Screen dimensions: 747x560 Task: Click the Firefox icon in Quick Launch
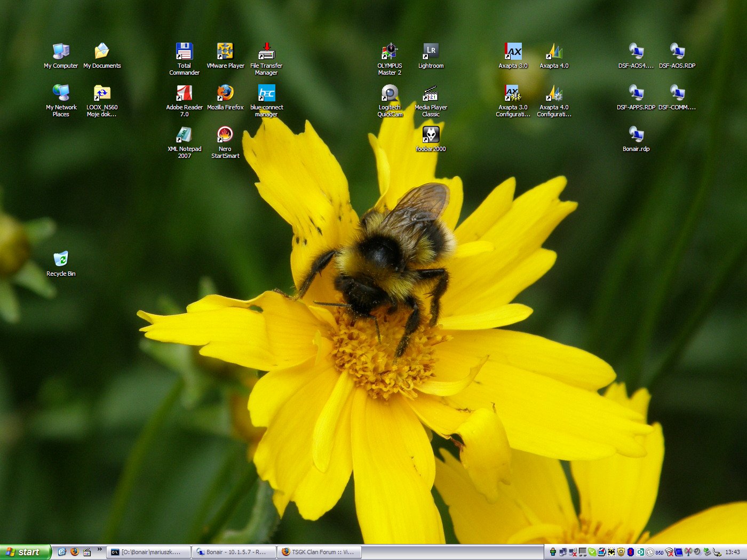pyautogui.click(x=75, y=552)
